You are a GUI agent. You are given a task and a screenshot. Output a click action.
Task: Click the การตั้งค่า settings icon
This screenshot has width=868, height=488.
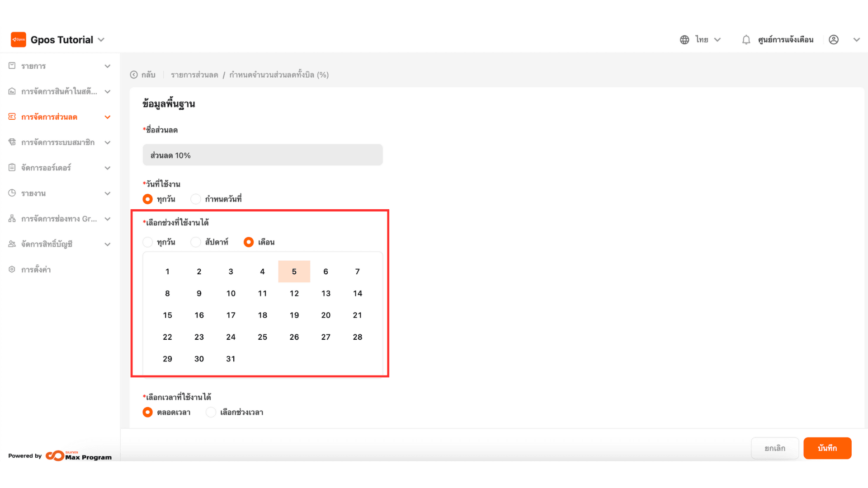[12, 269]
